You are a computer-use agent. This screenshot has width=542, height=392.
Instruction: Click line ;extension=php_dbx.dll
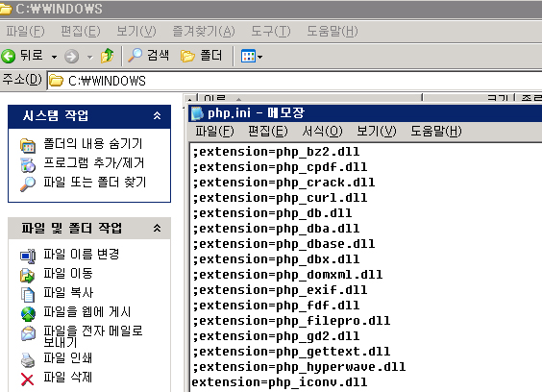(276, 259)
